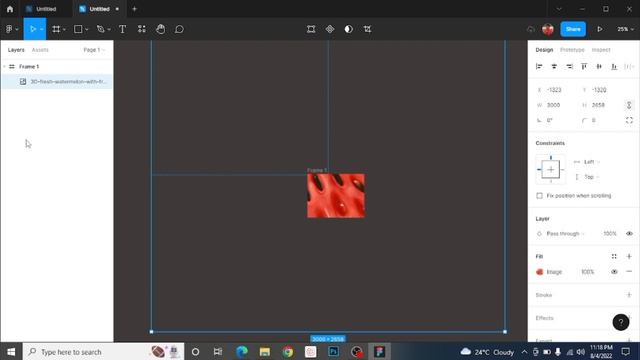Open the Move tool dropdown arrow
Viewport: 640px width, 360px height.
tap(42, 29)
